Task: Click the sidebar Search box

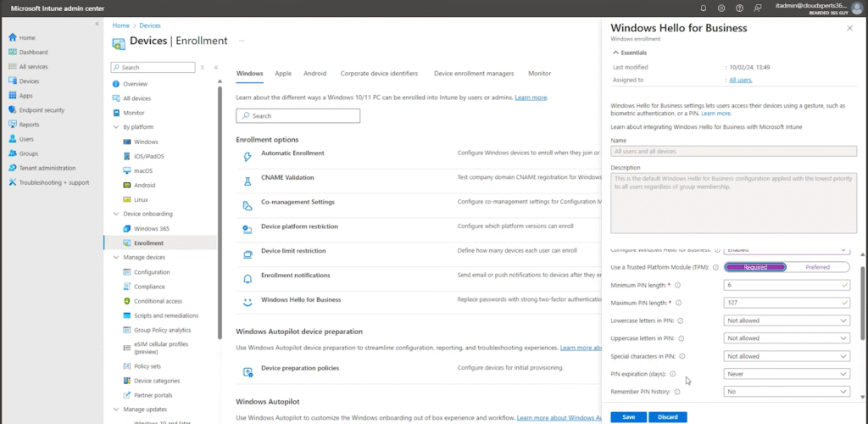Action: click(153, 68)
